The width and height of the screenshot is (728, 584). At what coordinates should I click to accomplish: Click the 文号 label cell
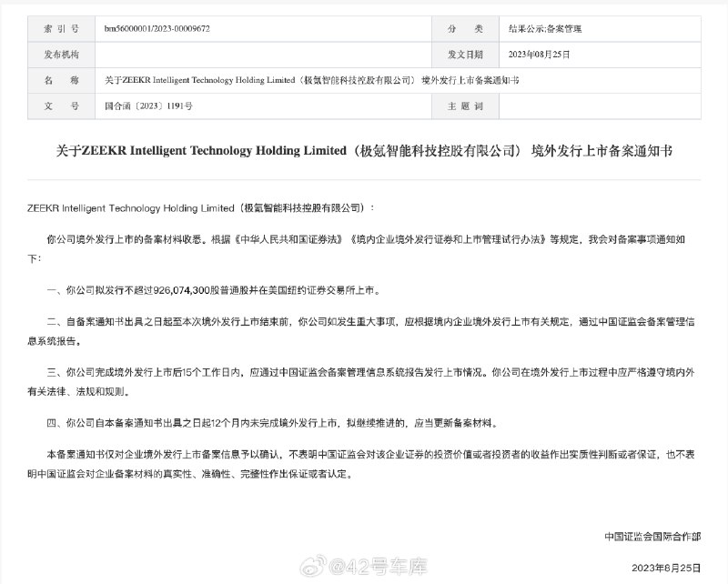(x=61, y=106)
